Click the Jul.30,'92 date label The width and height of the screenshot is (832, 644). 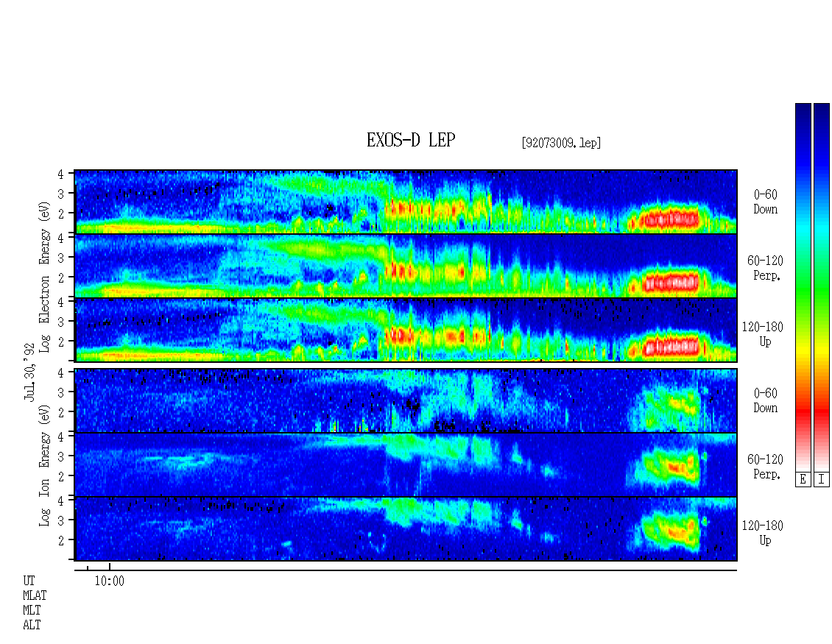click(x=29, y=372)
